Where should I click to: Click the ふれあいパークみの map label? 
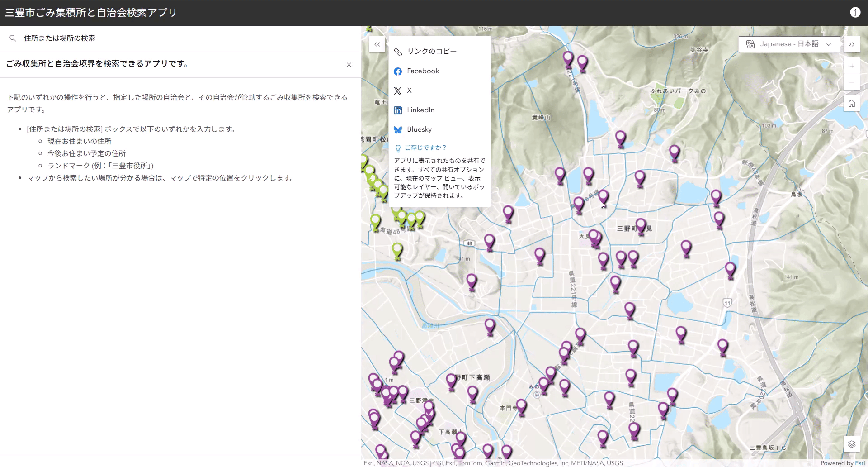point(678,91)
